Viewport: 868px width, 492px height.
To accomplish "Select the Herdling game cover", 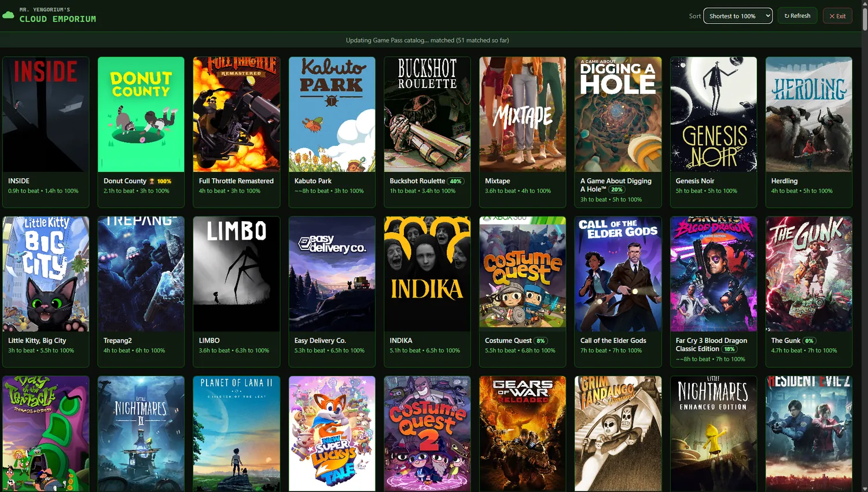I will (808, 114).
